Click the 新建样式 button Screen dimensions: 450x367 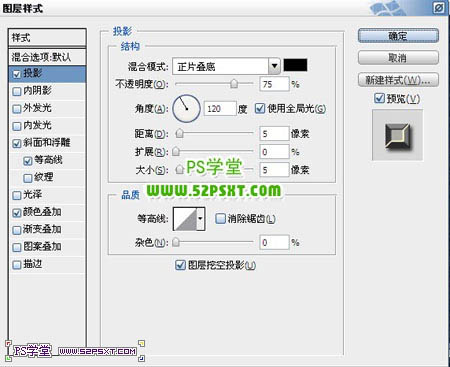pyautogui.click(x=398, y=80)
